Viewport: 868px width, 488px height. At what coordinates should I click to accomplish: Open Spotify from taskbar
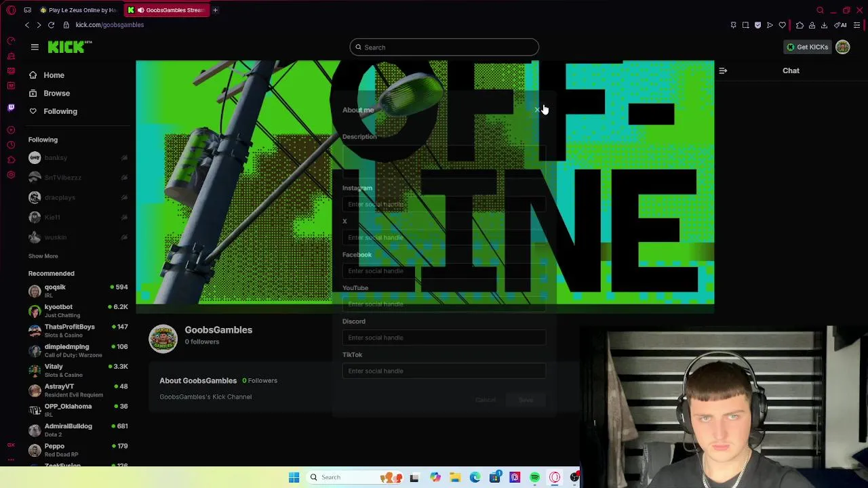point(534,477)
